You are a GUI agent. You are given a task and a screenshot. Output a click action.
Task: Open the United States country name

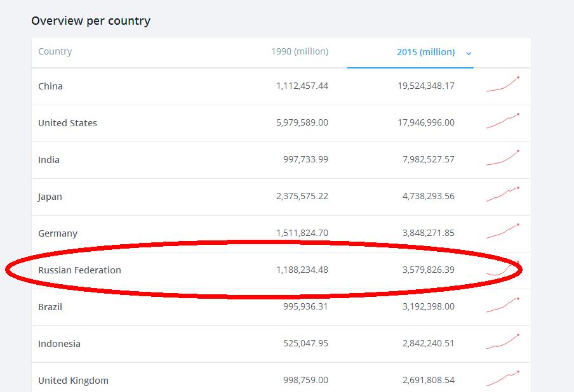pos(67,123)
